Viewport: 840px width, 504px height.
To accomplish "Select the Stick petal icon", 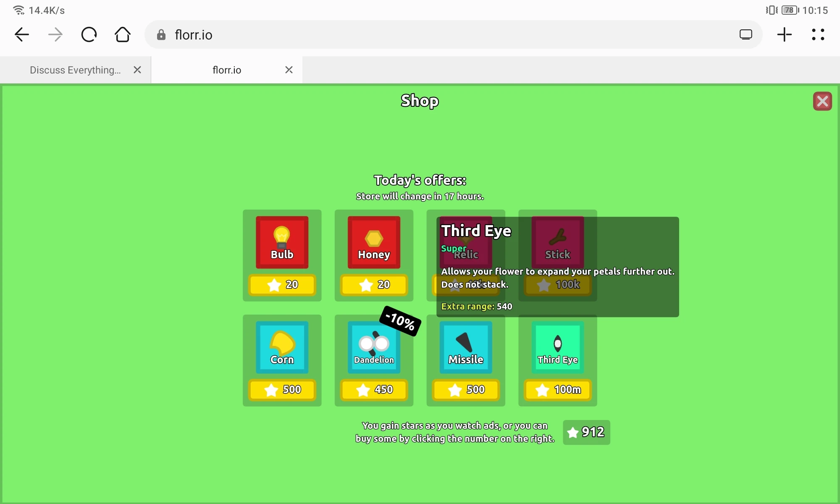I will tap(557, 242).
